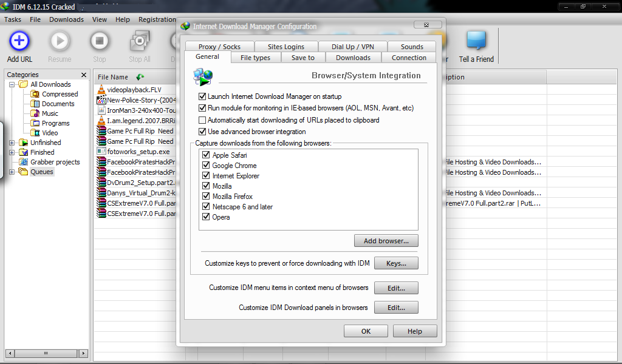This screenshot has width=622, height=364.
Task: Open the Proxy / Socks tab
Action: (219, 46)
